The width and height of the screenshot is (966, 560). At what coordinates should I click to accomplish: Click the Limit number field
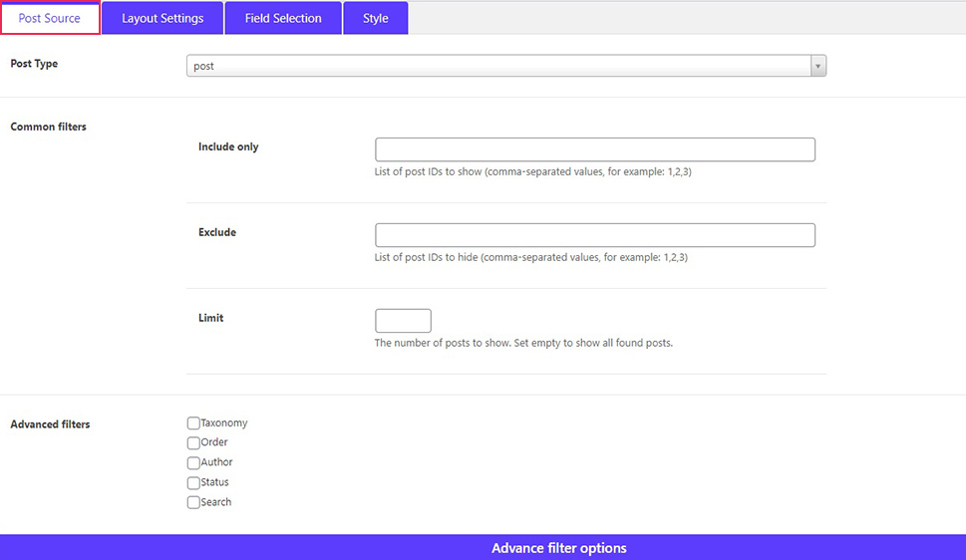(x=403, y=320)
